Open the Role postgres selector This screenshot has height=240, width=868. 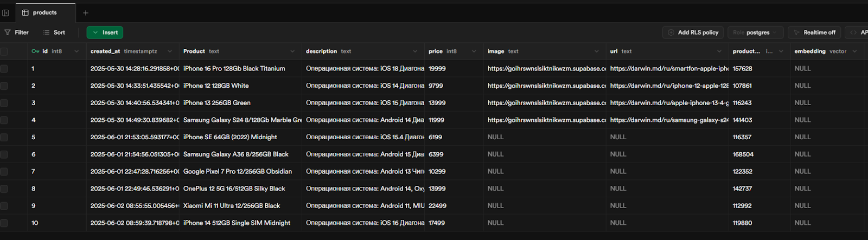coord(755,33)
